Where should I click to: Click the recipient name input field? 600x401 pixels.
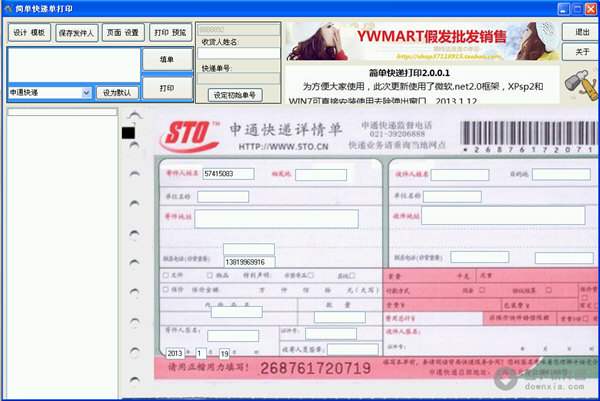(460, 175)
